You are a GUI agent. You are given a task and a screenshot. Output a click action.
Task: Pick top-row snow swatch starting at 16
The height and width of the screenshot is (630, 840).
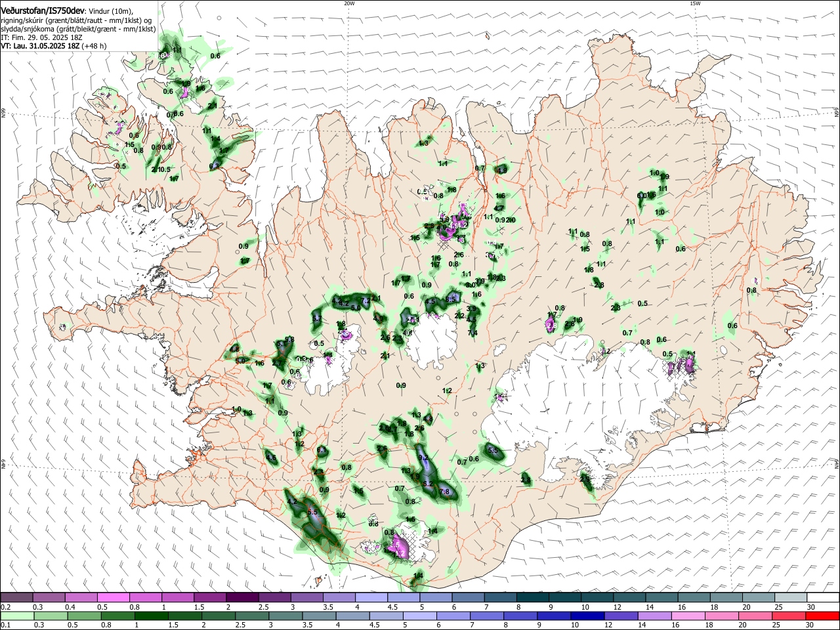(694, 598)
